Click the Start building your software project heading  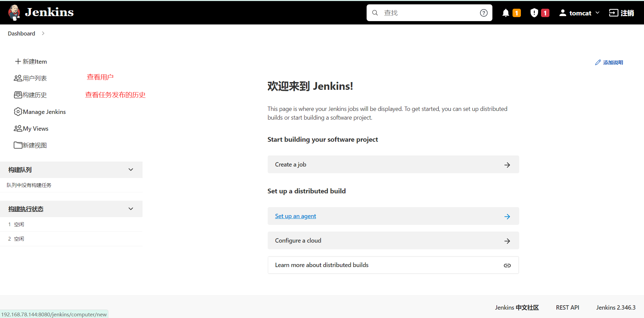(323, 139)
